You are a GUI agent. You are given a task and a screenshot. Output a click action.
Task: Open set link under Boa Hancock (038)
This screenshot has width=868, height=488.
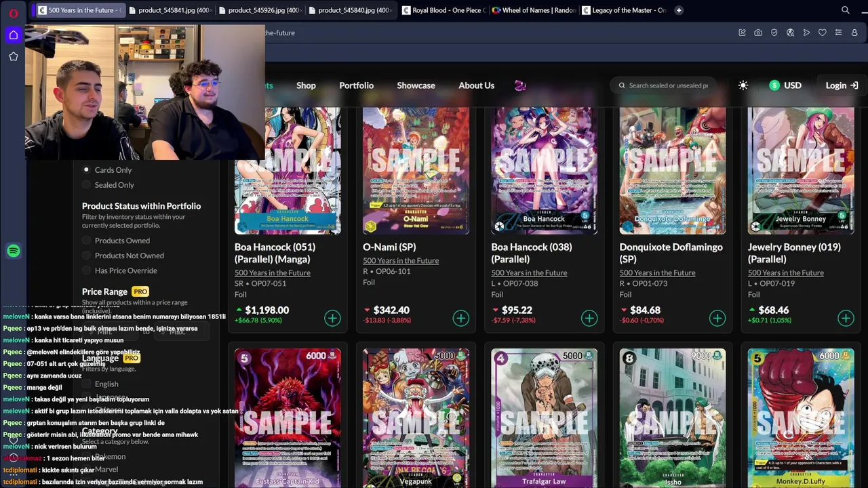529,272
